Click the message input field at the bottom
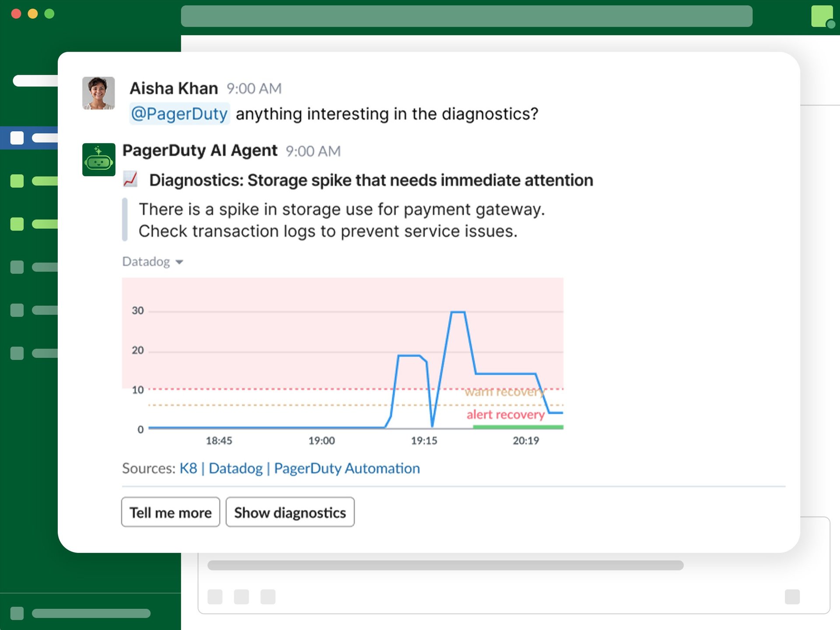The height and width of the screenshot is (630, 840). 437,564
